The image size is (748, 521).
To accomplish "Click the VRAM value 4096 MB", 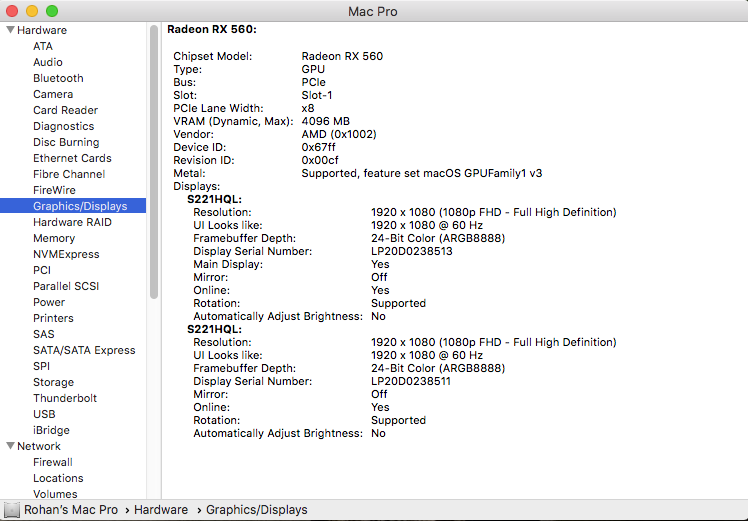I will click(325, 121).
